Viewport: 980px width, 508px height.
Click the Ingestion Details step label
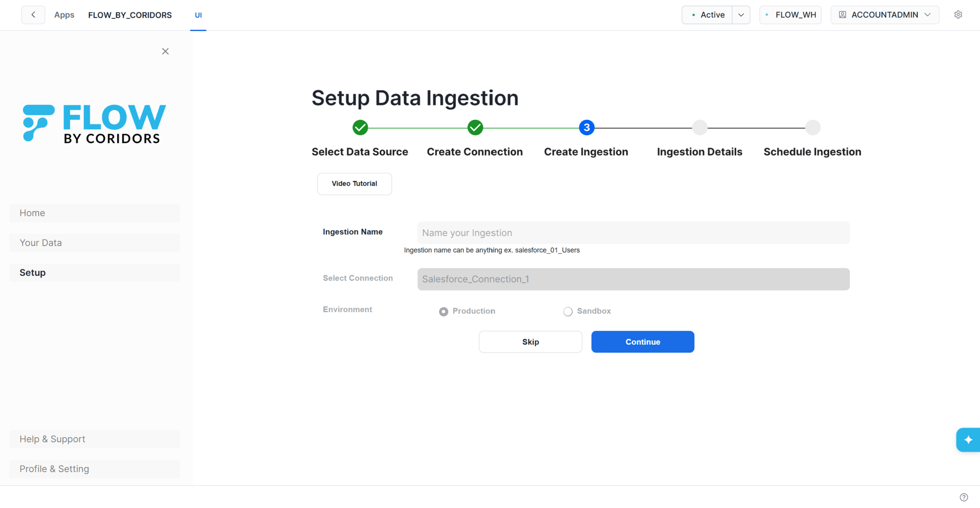coord(699,152)
